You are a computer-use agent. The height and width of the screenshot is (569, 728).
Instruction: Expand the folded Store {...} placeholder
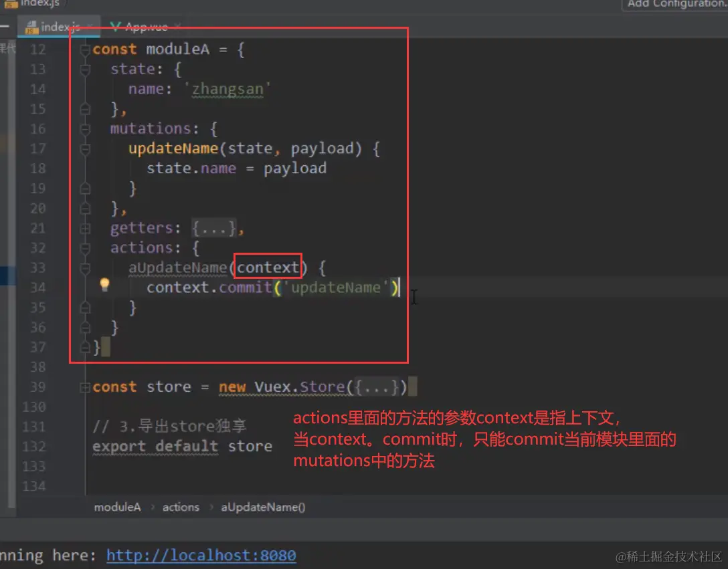pyautogui.click(x=376, y=386)
